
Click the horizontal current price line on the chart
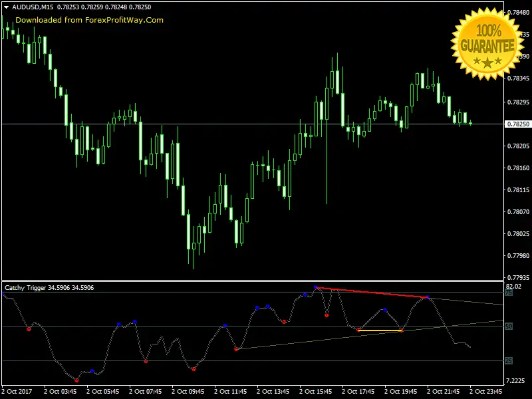click(253, 124)
